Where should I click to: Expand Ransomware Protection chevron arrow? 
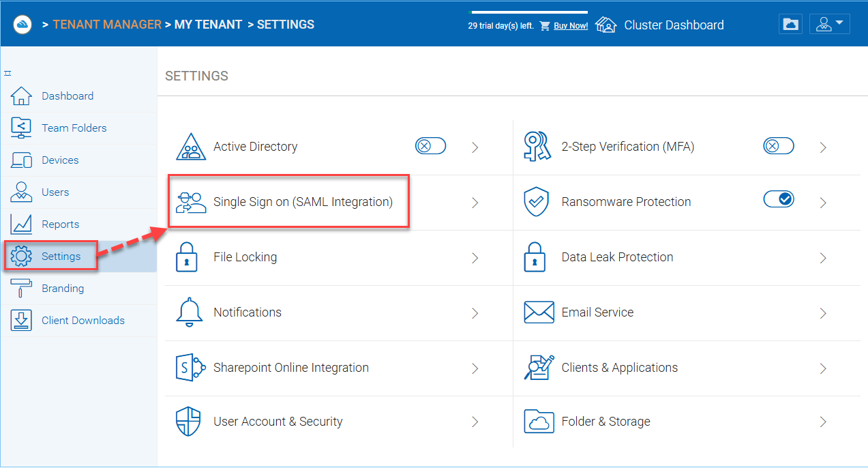tap(823, 203)
